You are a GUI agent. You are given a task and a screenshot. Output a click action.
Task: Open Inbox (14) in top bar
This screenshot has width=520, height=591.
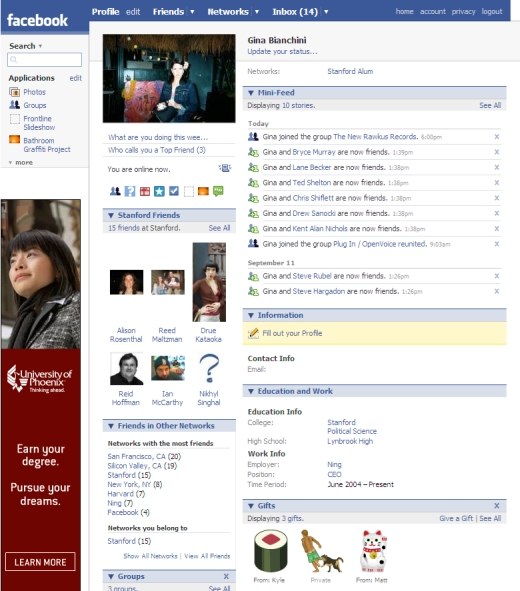[295, 12]
